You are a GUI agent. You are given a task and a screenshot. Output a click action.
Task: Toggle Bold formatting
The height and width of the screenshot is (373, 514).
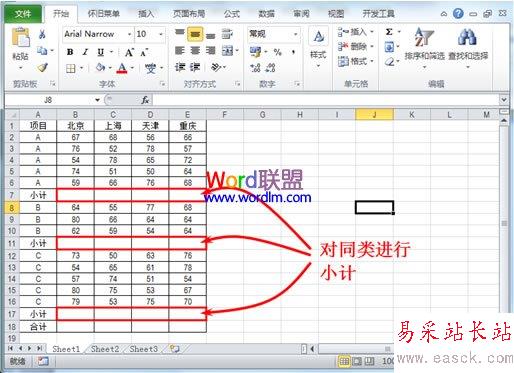(x=70, y=52)
